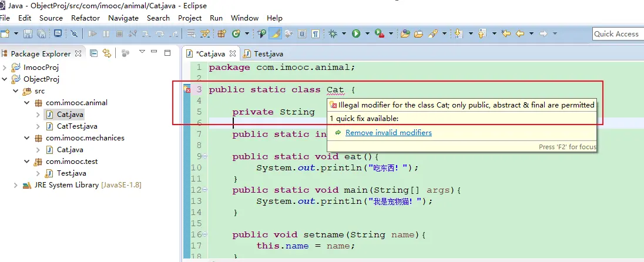The image size is (644, 262).
Task: Toggle Show Whitespace Characters pilcrow button
Action: tap(316, 33)
